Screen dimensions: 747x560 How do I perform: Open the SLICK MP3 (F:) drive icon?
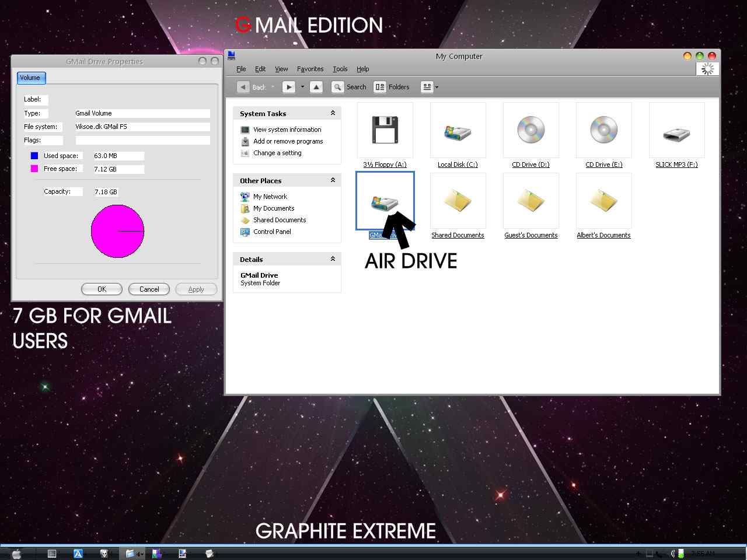click(x=676, y=130)
